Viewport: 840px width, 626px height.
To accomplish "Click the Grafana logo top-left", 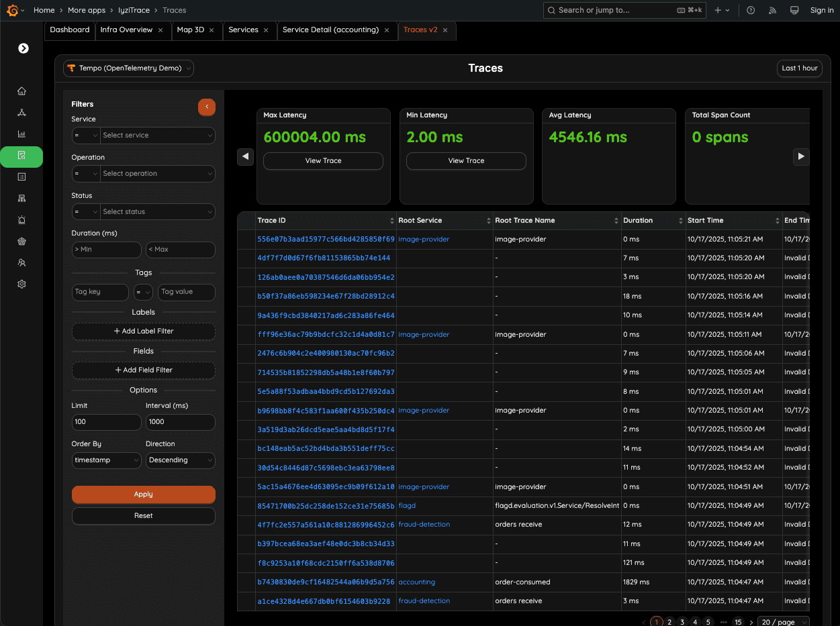I will (x=11, y=10).
